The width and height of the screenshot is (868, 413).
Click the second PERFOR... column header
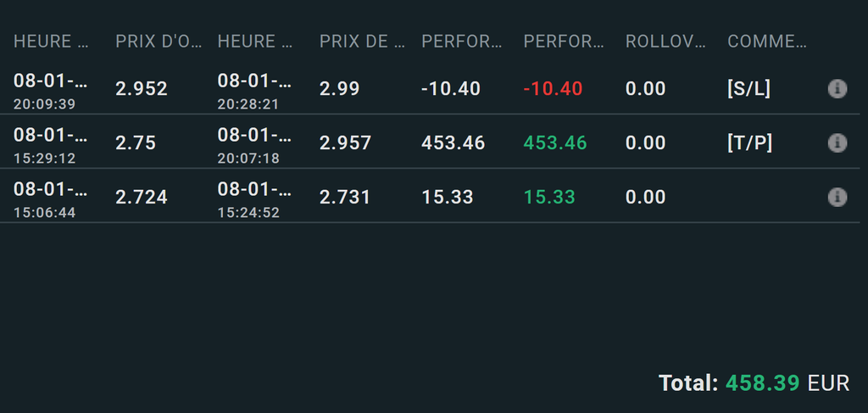(x=563, y=41)
